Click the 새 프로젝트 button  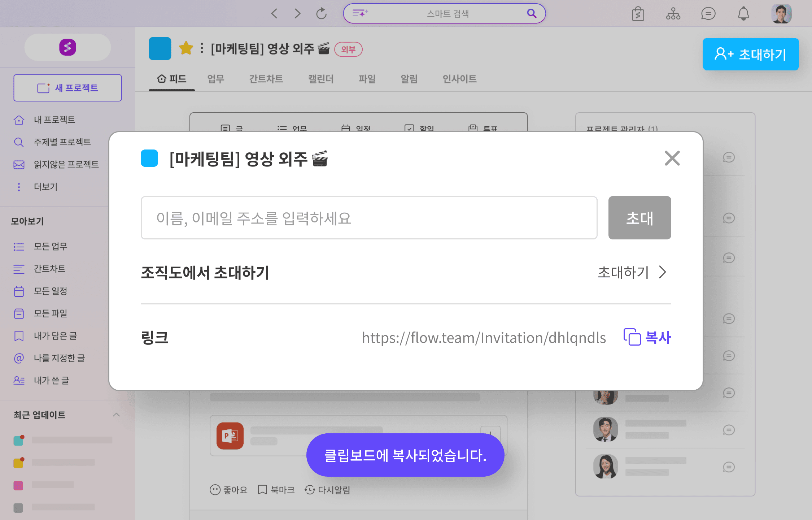click(x=67, y=88)
